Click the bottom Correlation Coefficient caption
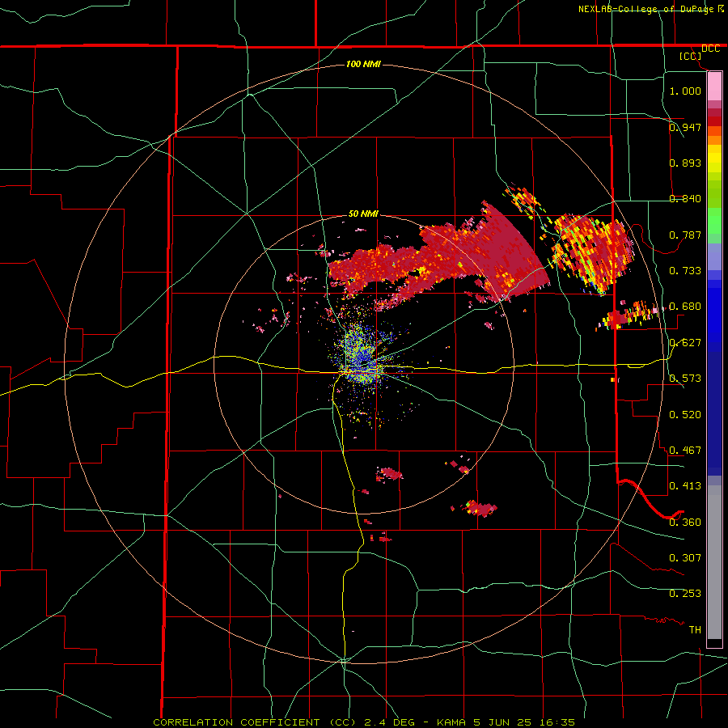This screenshot has width=728, height=728. tap(364, 722)
